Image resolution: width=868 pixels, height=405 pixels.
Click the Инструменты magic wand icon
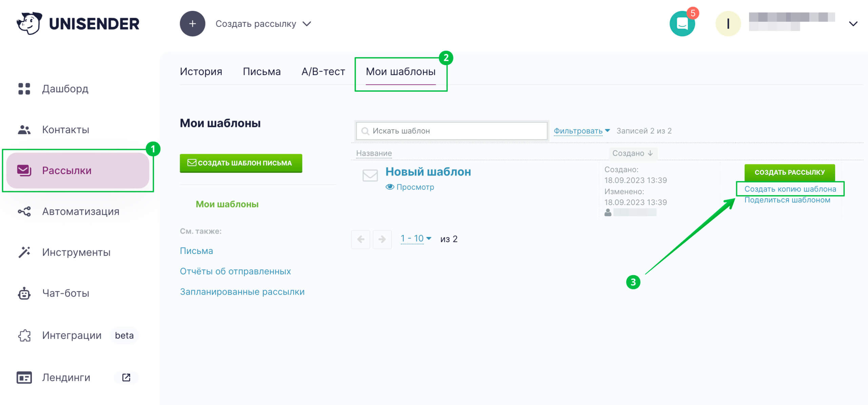[24, 252]
